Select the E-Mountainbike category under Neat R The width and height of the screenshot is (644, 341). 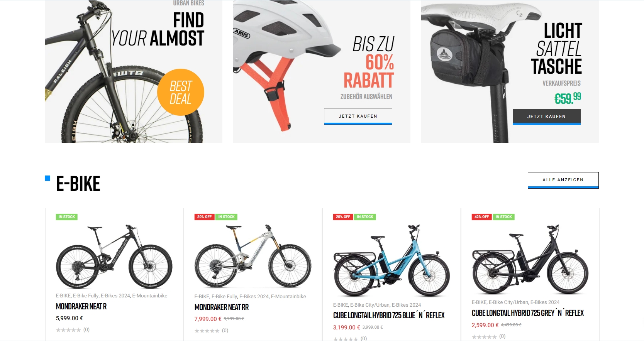[x=150, y=296]
